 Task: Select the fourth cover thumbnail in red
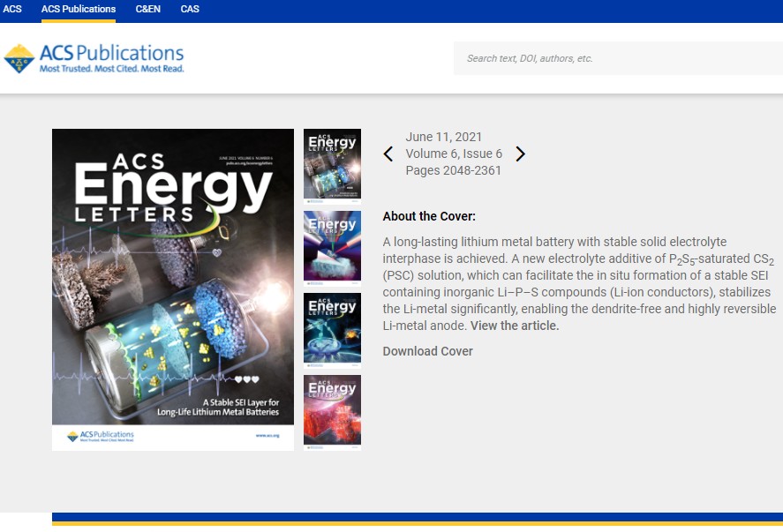(332, 412)
